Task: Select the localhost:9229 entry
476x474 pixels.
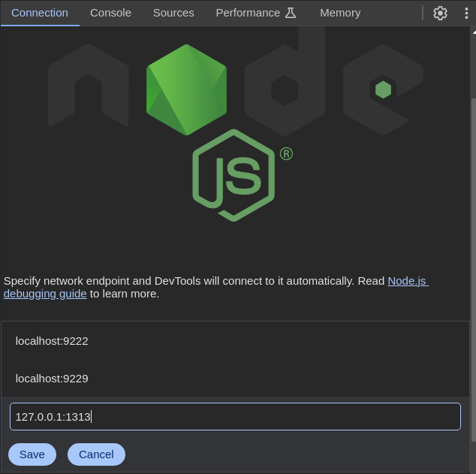Action: click(235, 379)
